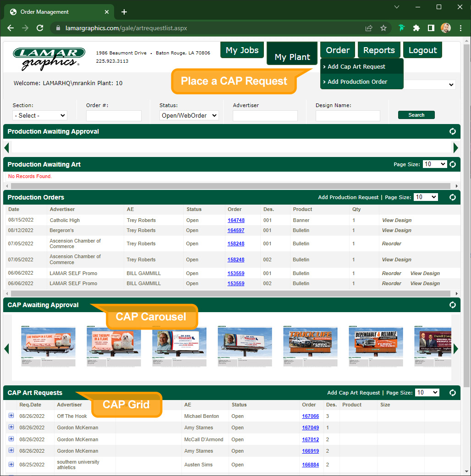Viewport: 471px width, 476px height.
Task: Open the Status dropdown Open/WebOrder
Action: pyautogui.click(x=189, y=116)
